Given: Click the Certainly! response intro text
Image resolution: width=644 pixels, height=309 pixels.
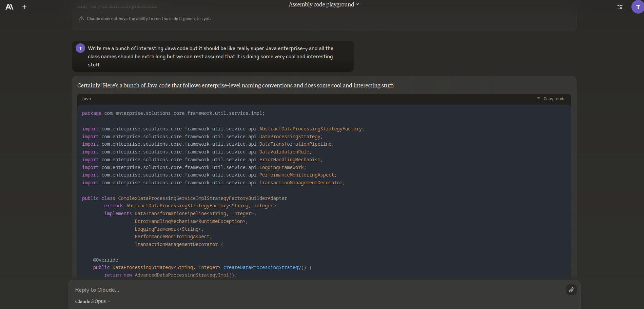Looking at the screenshot, I should point(236,85).
